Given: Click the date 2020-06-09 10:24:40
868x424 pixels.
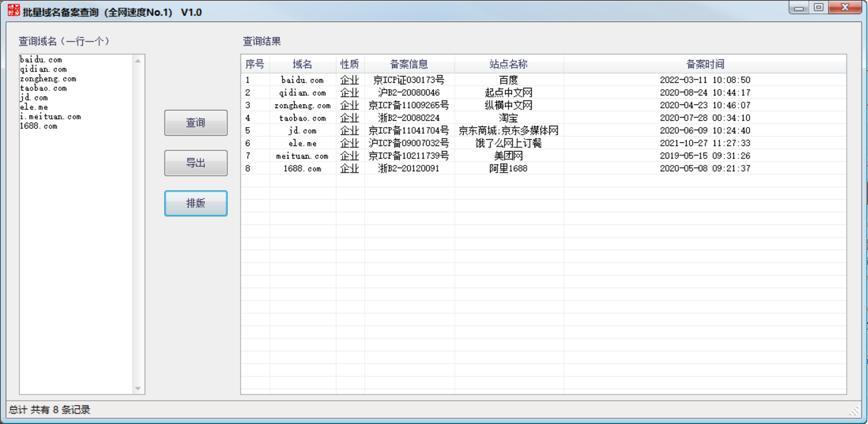Looking at the screenshot, I should point(705,131).
